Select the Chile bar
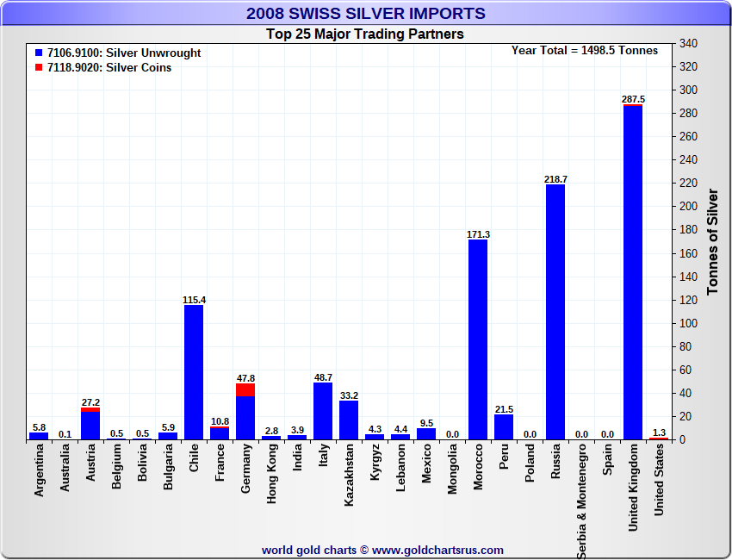 tap(194, 372)
